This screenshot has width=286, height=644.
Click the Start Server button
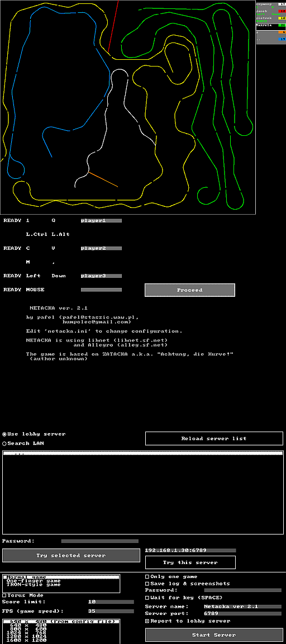[x=214, y=635]
